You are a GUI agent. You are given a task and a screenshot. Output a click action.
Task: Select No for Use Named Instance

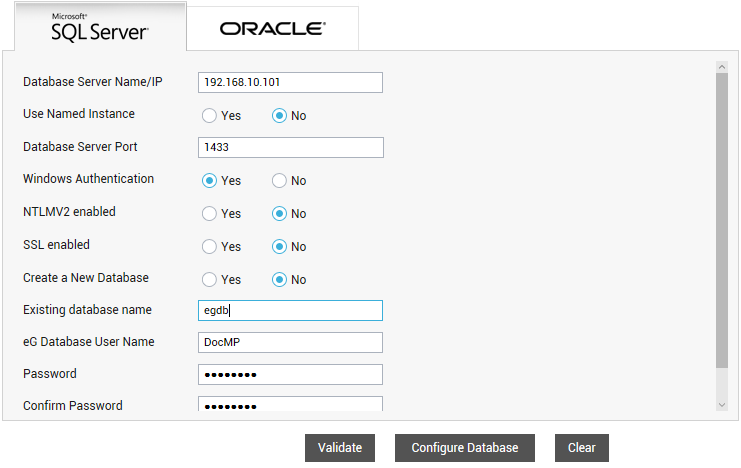279,116
